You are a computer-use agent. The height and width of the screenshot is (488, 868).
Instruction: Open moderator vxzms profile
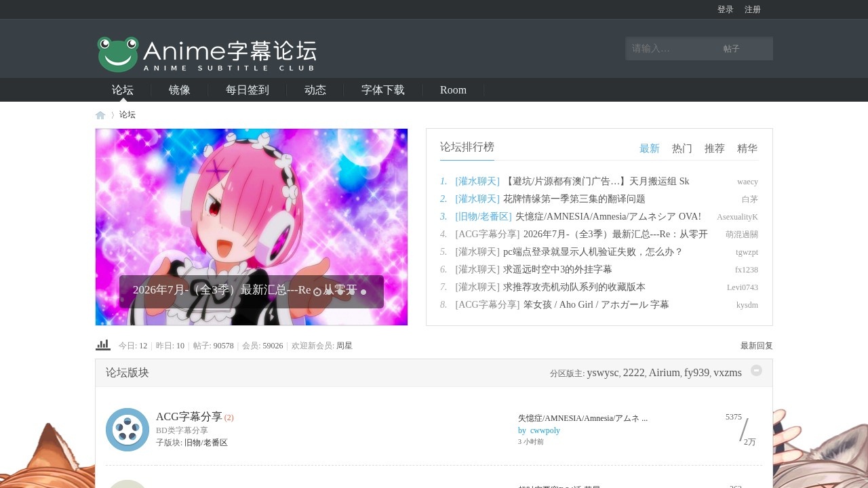(x=728, y=373)
